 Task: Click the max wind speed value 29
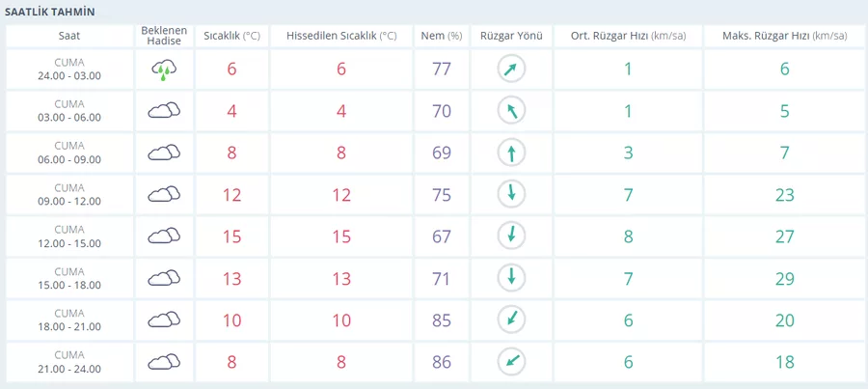click(783, 278)
